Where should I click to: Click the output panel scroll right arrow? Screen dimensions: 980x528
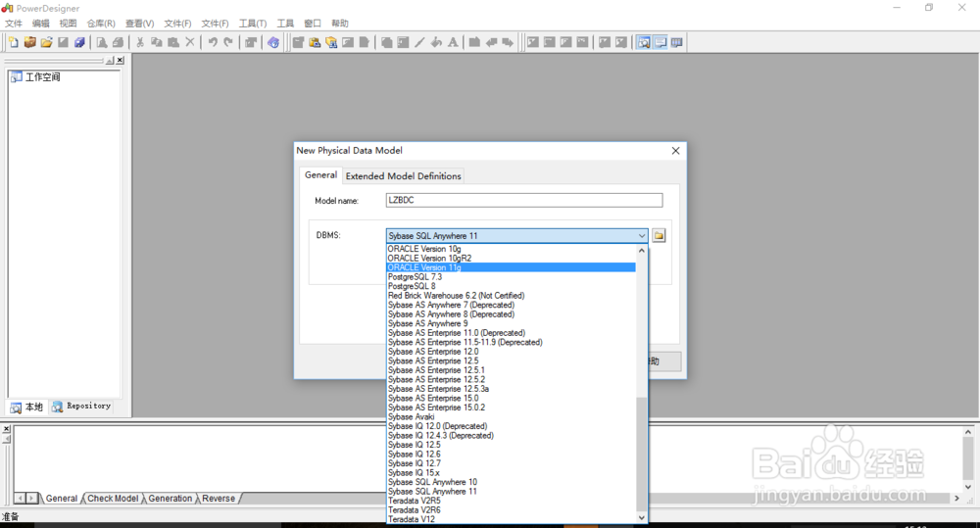coord(956,498)
